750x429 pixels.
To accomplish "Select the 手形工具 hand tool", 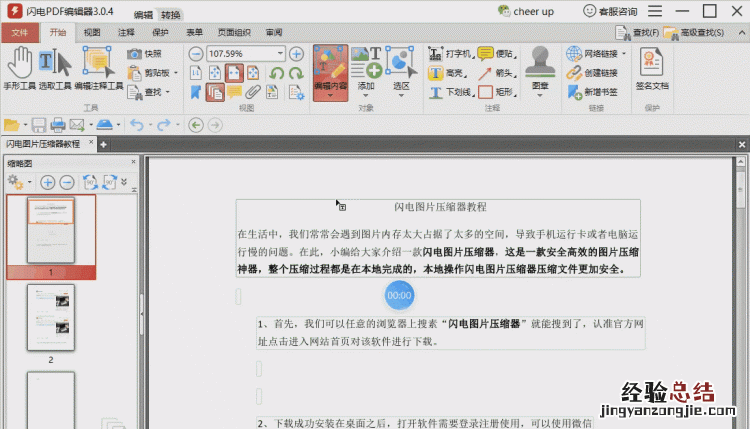I will click(x=19, y=68).
